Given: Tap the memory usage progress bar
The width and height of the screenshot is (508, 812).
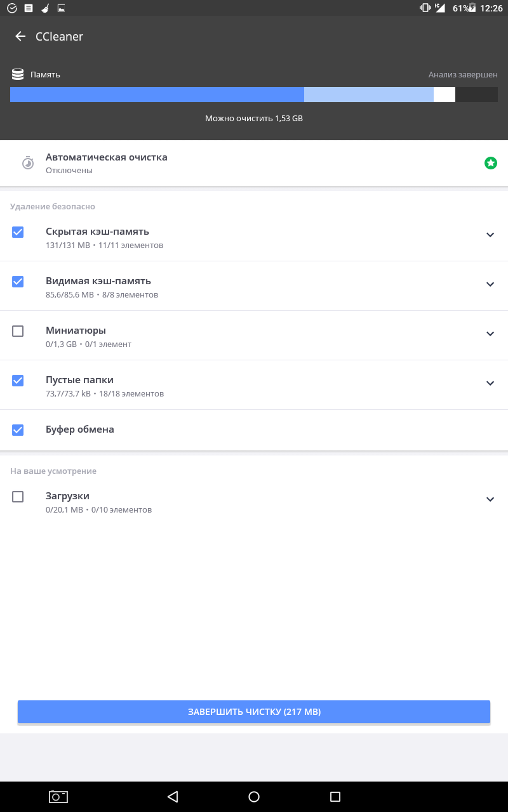Looking at the screenshot, I should tap(254, 95).
